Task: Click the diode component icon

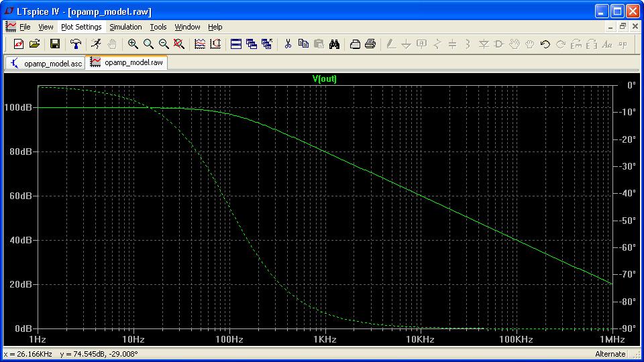Action: click(x=484, y=44)
